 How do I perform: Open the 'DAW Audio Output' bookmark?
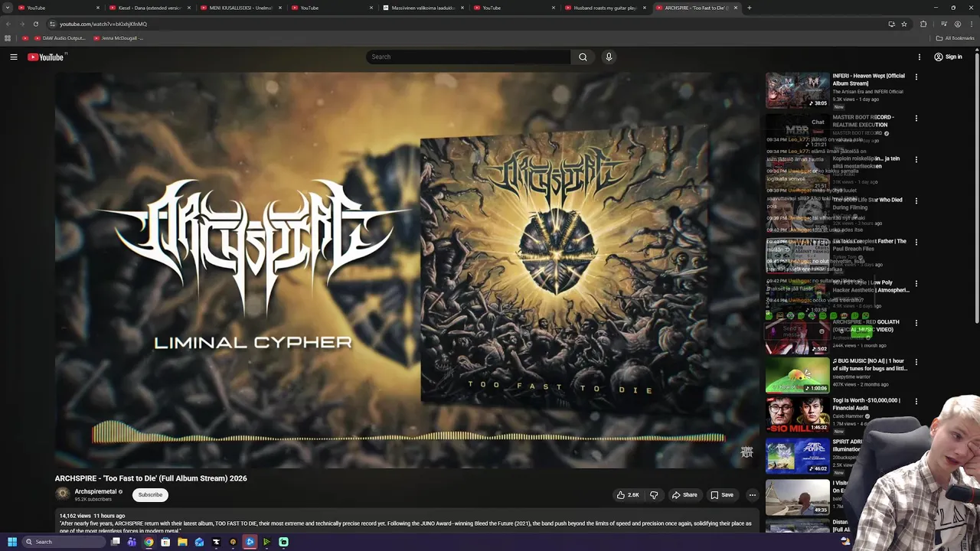pyautogui.click(x=60, y=37)
